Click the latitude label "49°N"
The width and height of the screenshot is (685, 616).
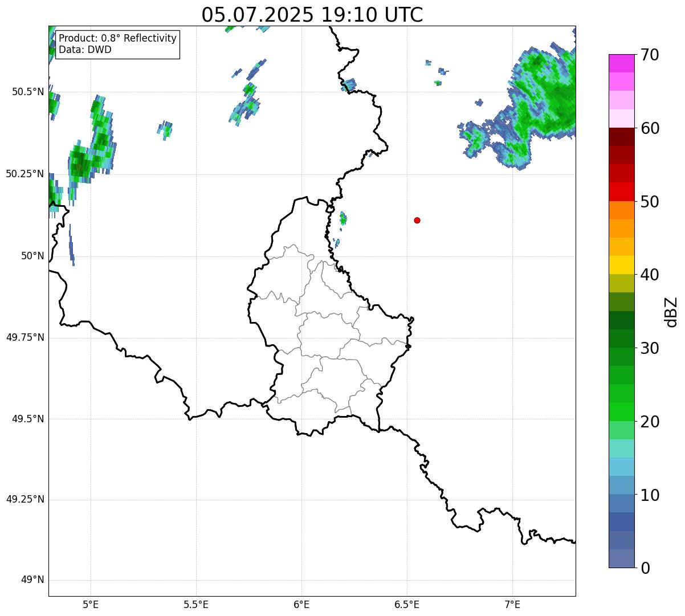(32, 580)
